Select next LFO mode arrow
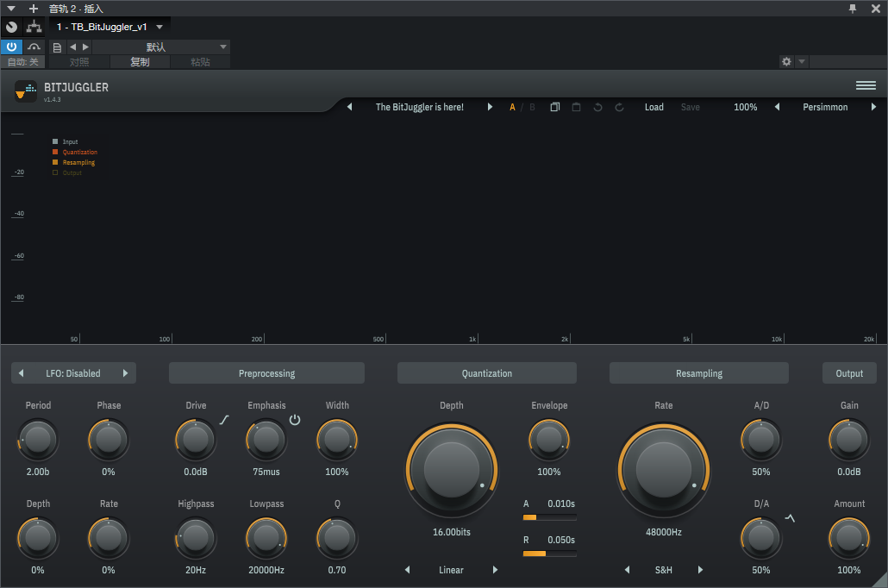This screenshot has width=888, height=588. pos(125,373)
